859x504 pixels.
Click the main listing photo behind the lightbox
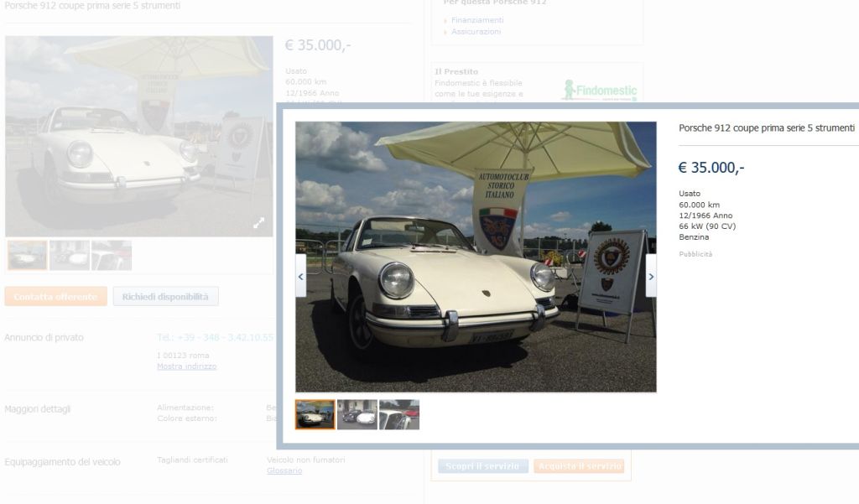coord(139,137)
